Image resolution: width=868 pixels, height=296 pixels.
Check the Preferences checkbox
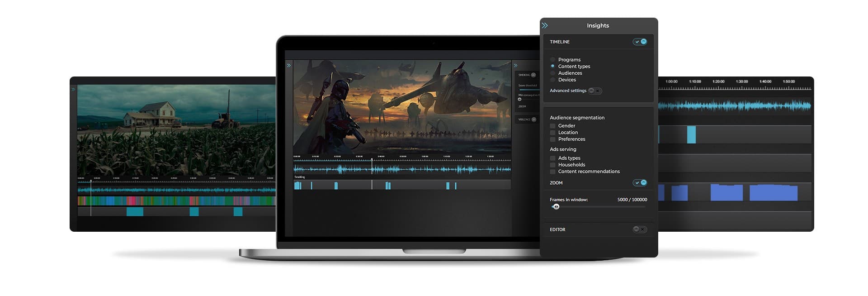pyautogui.click(x=552, y=139)
